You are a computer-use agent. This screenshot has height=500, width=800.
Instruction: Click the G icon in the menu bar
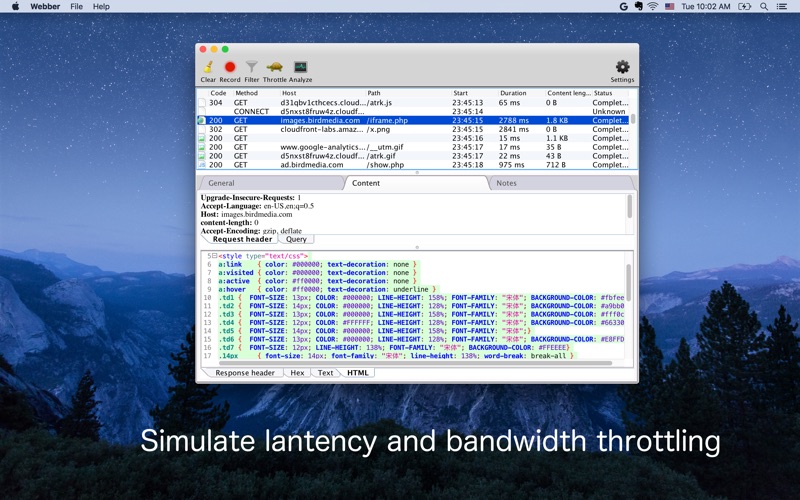(x=623, y=6)
